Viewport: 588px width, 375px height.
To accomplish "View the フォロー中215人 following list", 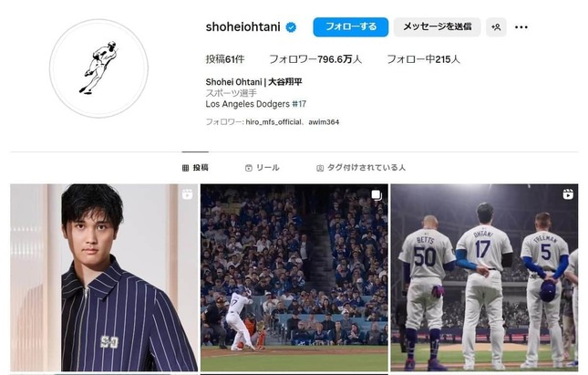I will click(x=423, y=59).
